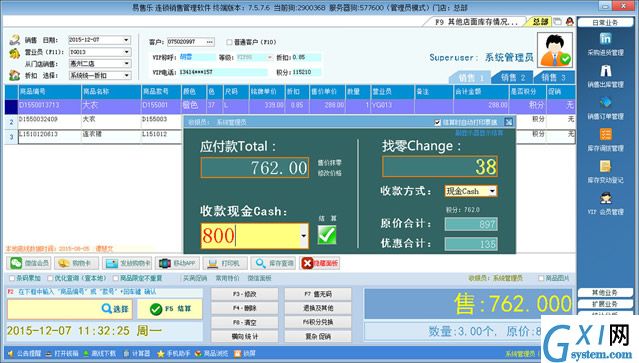Click the F5 结算 button
Image resolution: width=639 pixels, height=363 pixels.
[170, 309]
